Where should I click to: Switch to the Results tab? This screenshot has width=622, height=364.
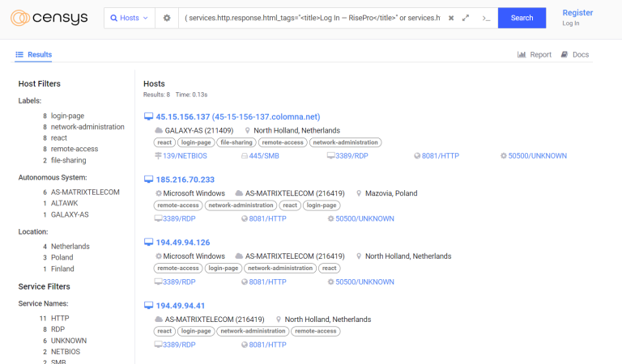pyautogui.click(x=33, y=55)
